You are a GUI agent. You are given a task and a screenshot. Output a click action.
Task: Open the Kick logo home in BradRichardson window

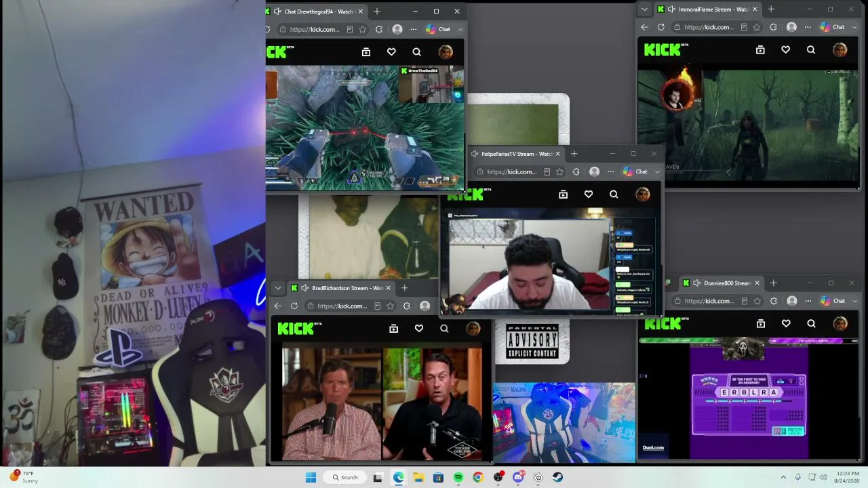[x=299, y=329]
